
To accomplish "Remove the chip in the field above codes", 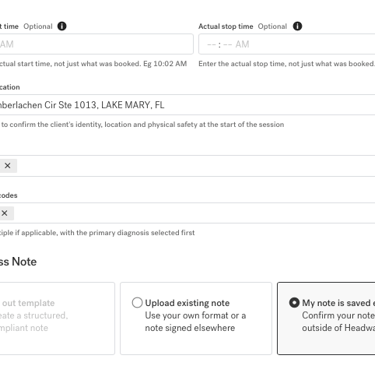I will click(x=7, y=166).
